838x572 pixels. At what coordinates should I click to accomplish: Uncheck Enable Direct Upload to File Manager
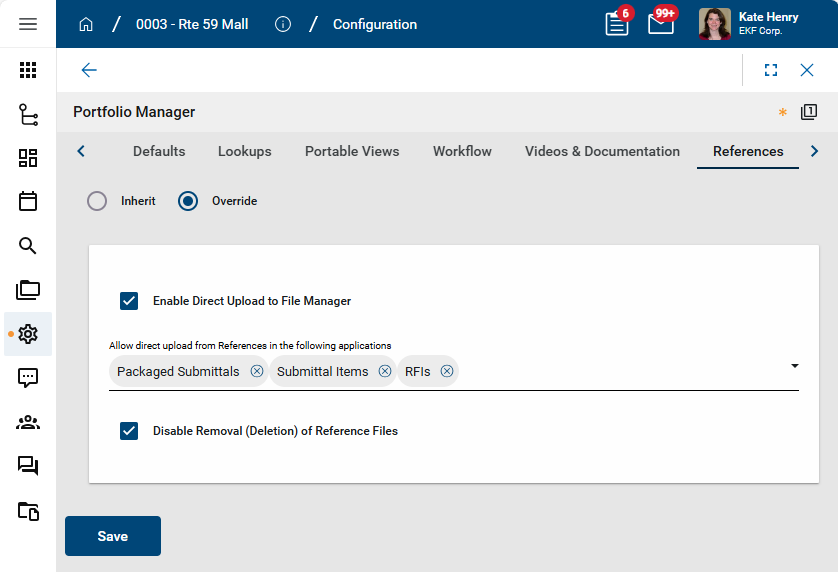129,301
